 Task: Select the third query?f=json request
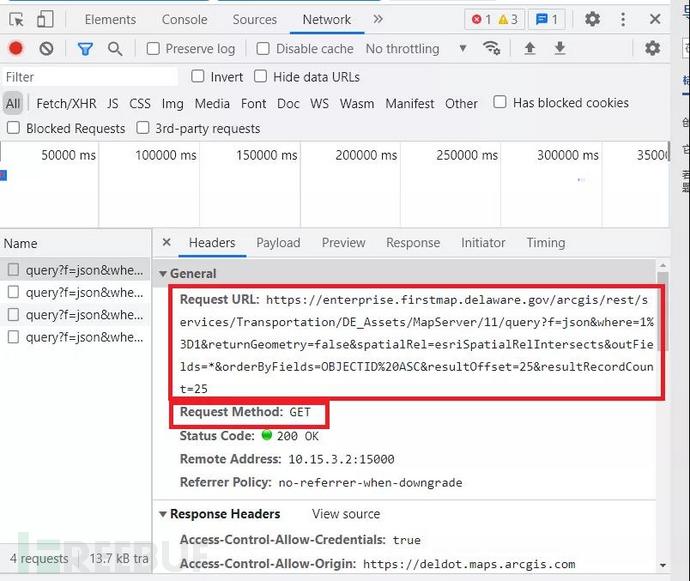pos(76,314)
